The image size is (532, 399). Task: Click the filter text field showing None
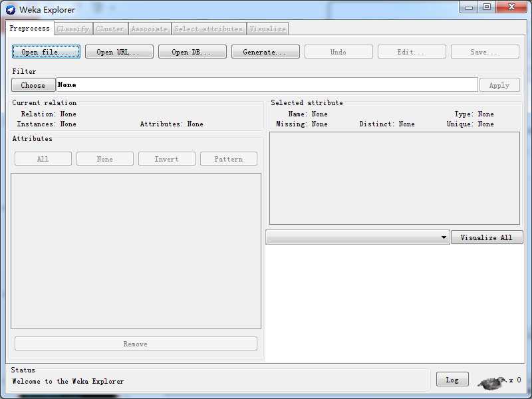[267, 84]
